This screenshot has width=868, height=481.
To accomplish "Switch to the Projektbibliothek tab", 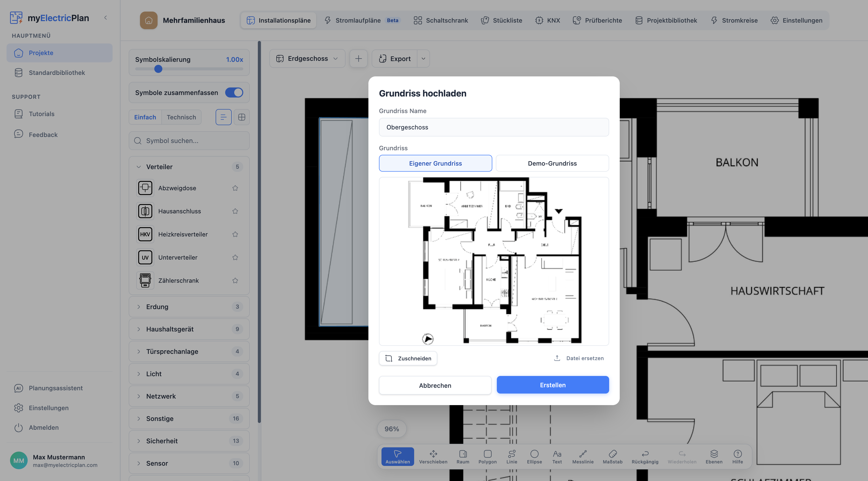I will click(x=666, y=20).
